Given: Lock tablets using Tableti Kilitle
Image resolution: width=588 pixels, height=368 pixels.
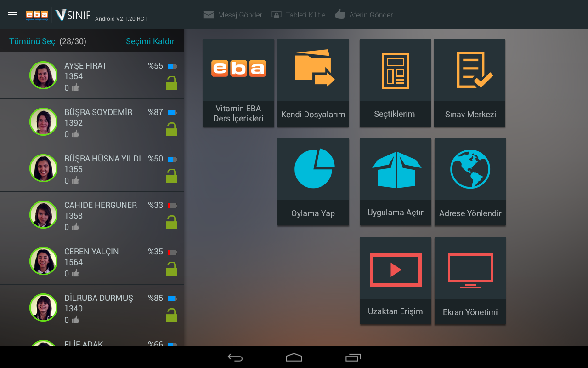Looking at the screenshot, I should tap(299, 15).
